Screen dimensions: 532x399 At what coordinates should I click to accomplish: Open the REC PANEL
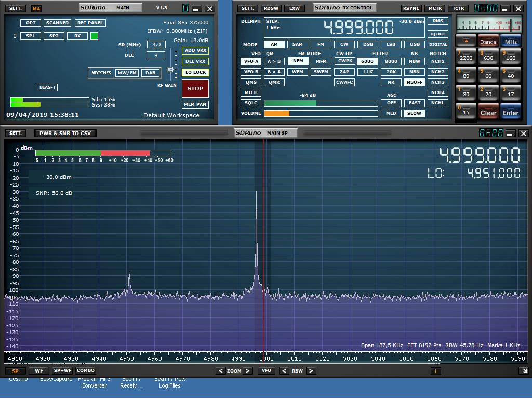(90, 23)
